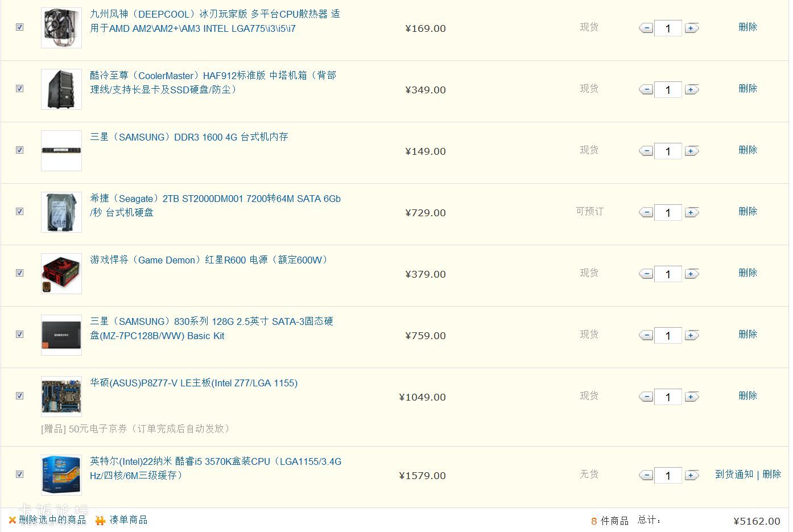Decrease quantity of Samsung 830 SSD
Screen dimensions: 793x532
coord(646,335)
